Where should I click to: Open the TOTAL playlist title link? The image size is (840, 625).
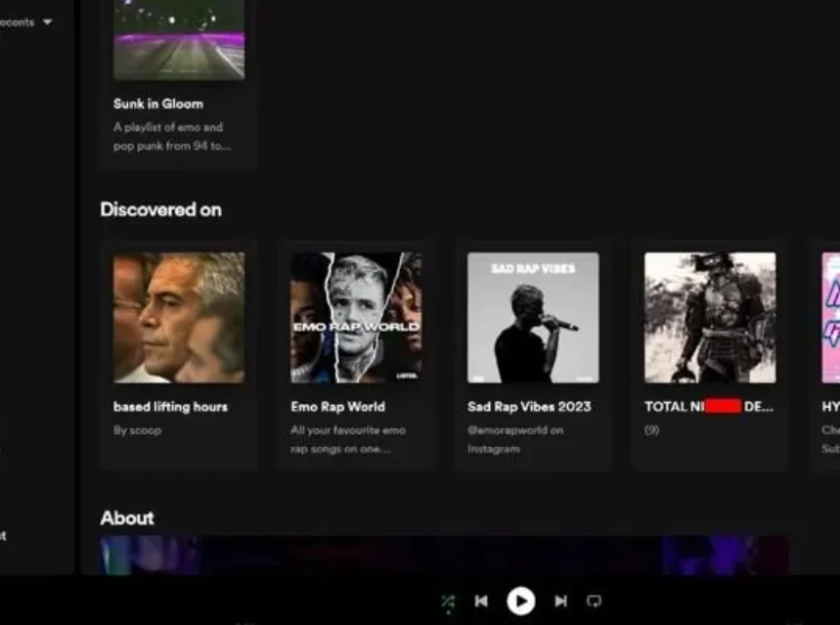coord(709,407)
